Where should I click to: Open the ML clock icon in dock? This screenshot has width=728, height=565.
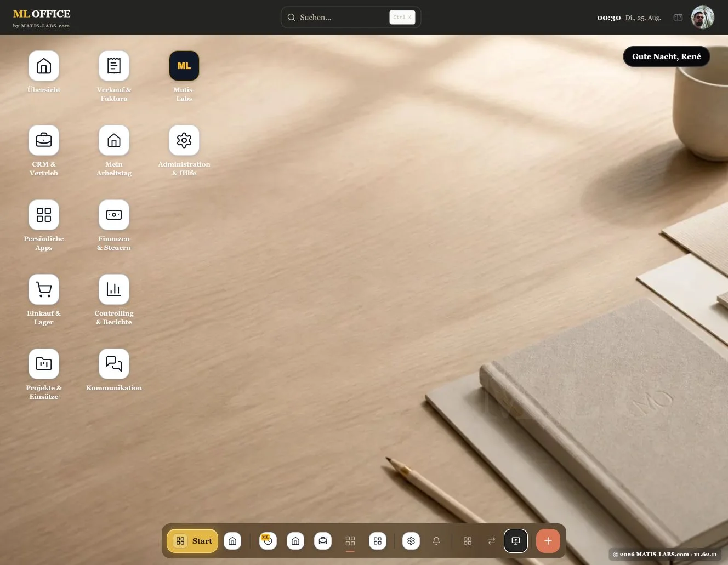coord(268,541)
